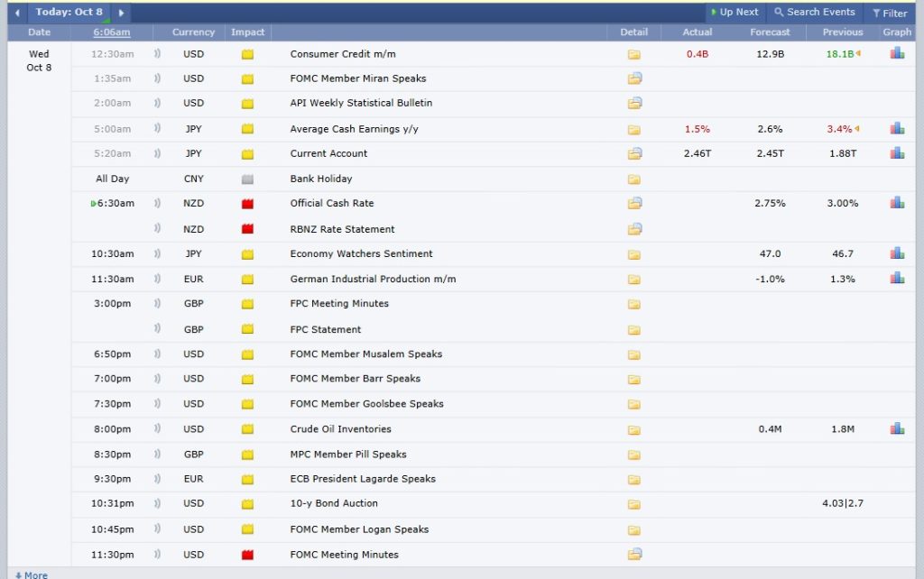Image resolution: width=924 pixels, height=579 pixels.
Task: Click the yellow impact icon for Current Account
Action: [x=247, y=153]
